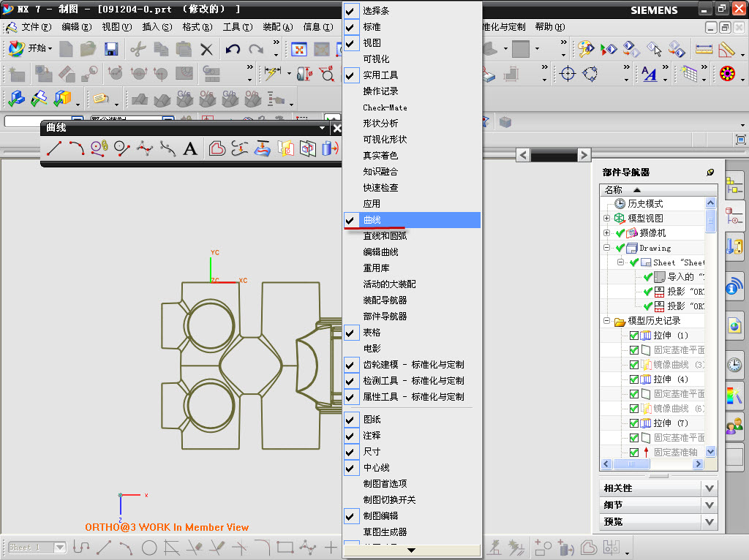Click the circle sketch tool in bottom toolbar
The width and height of the screenshot is (749, 560).
click(x=149, y=547)
